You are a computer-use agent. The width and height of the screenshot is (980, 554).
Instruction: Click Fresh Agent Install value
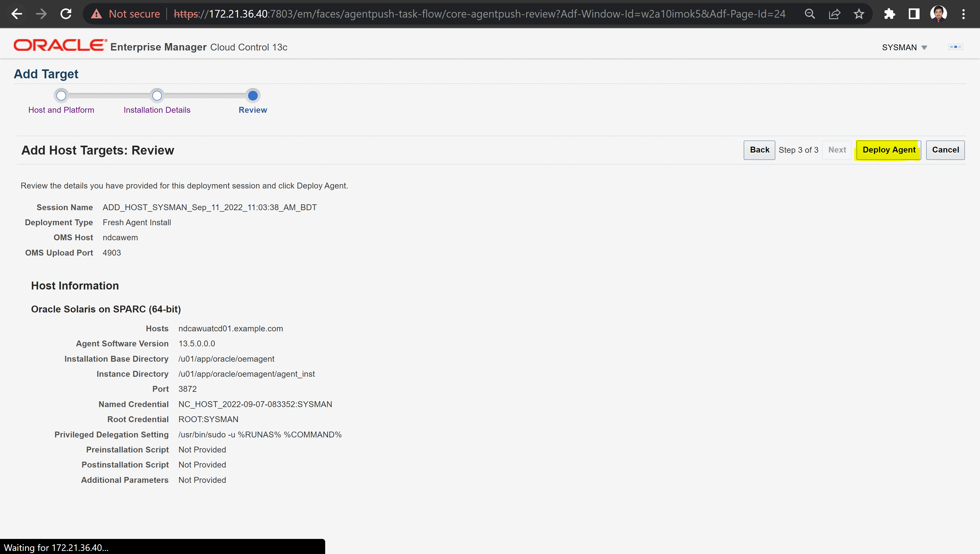tap(137, 223)
